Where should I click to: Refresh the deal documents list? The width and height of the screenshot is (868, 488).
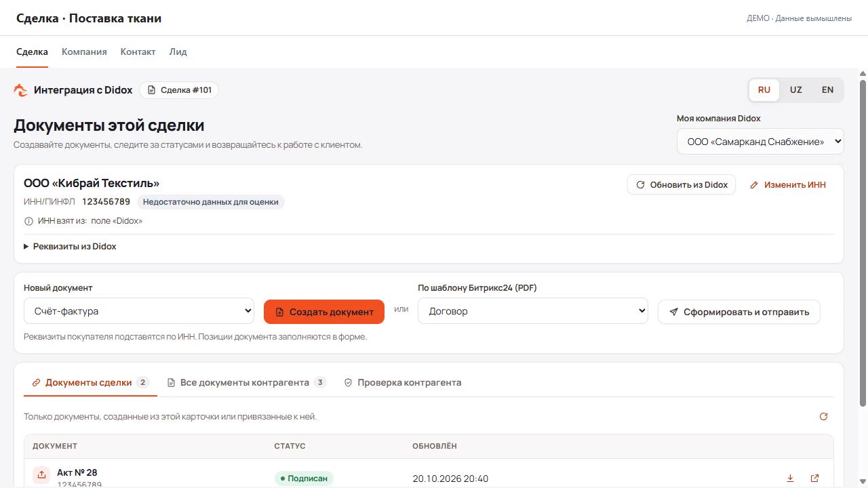tap(824, 417)
